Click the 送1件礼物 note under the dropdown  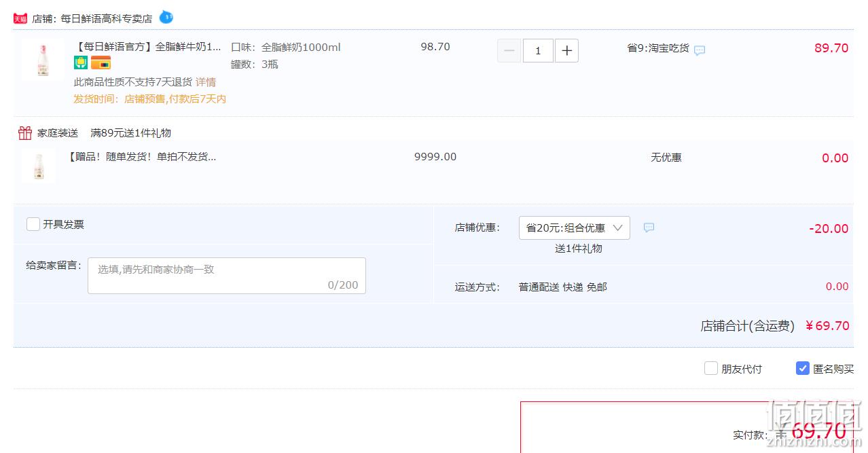coord(579,249)
